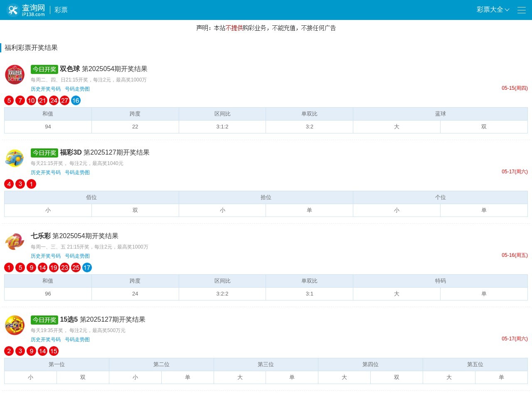
Task: Open the 七乐彩 第2025054期开奖结果 title
Action: tap(74, 236)
